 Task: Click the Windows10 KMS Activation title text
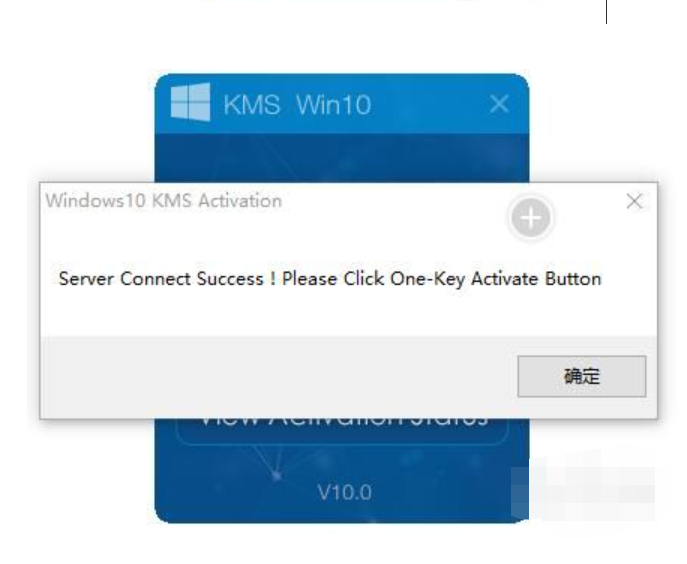point(164,201)
